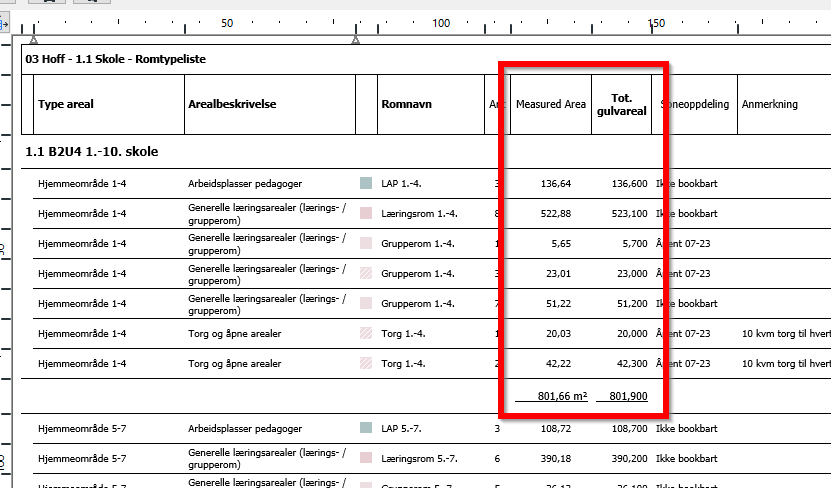This screenshot has height=488, width=831.
Task: Click the schedule title '03 Hoff - 1.1 Skole - Romtypeliste'
Action: pos(116,59)
